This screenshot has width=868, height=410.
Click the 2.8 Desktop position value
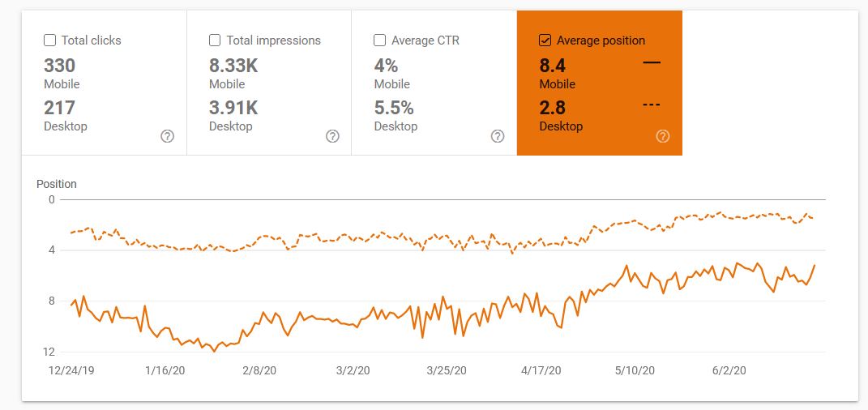point(553,108)
